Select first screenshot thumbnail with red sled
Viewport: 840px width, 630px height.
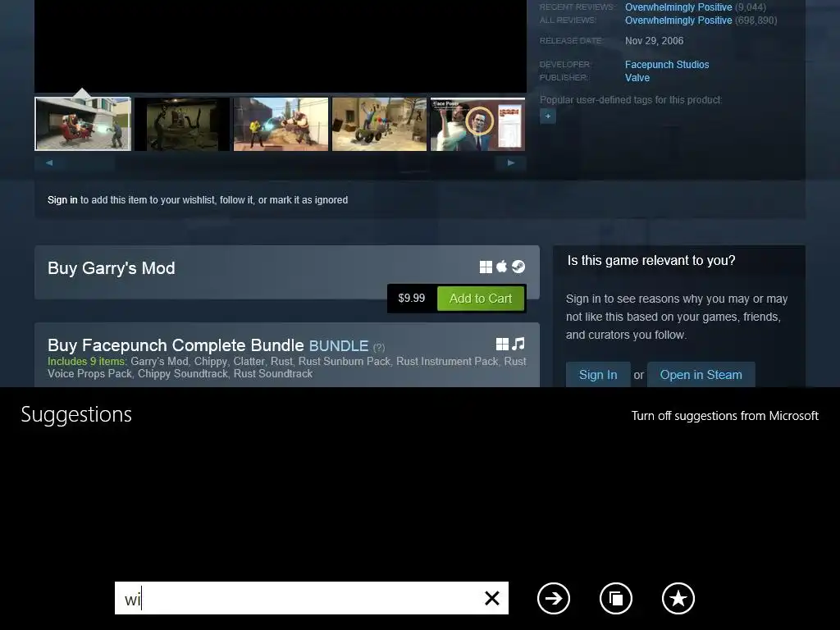[83, 124]
